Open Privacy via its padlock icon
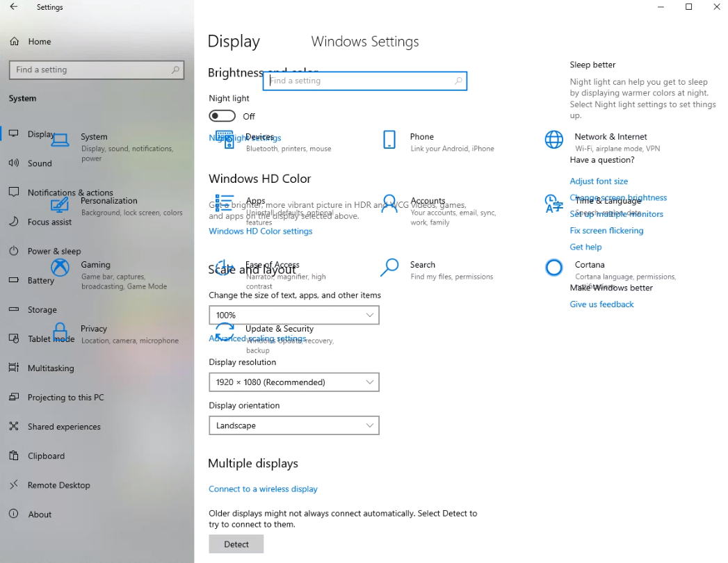This screenshot has height=563, width=728. (x=60, y=332)
